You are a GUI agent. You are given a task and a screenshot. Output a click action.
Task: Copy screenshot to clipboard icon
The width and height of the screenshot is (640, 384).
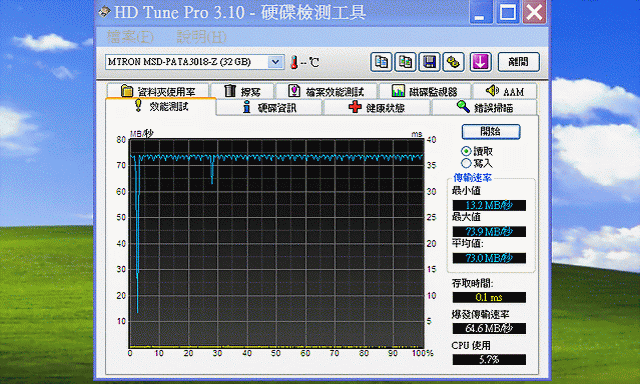click(x=405, y=62)
